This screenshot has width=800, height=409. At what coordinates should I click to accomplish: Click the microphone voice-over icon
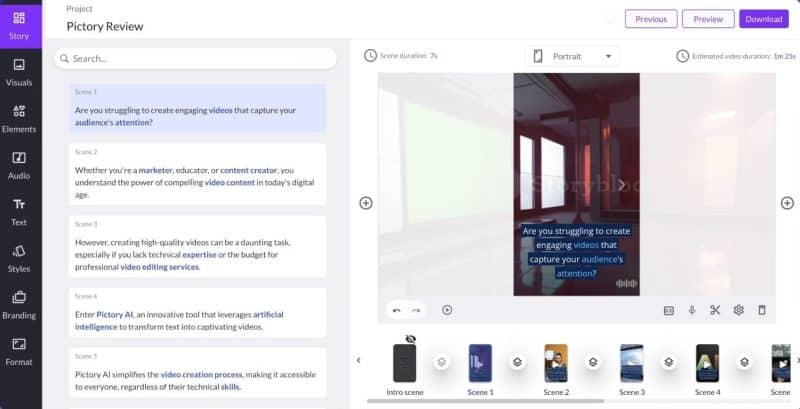point(692,310)
